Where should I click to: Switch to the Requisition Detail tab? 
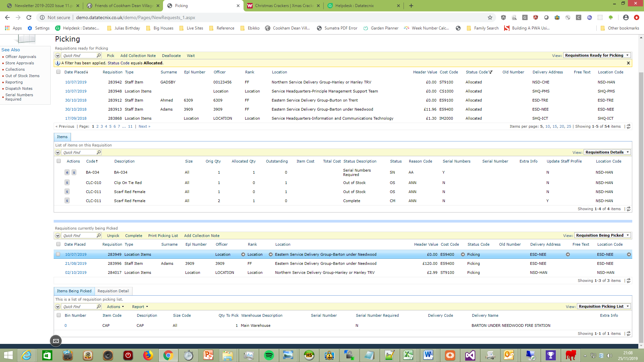pyautogui.click(x=113, y=291)
